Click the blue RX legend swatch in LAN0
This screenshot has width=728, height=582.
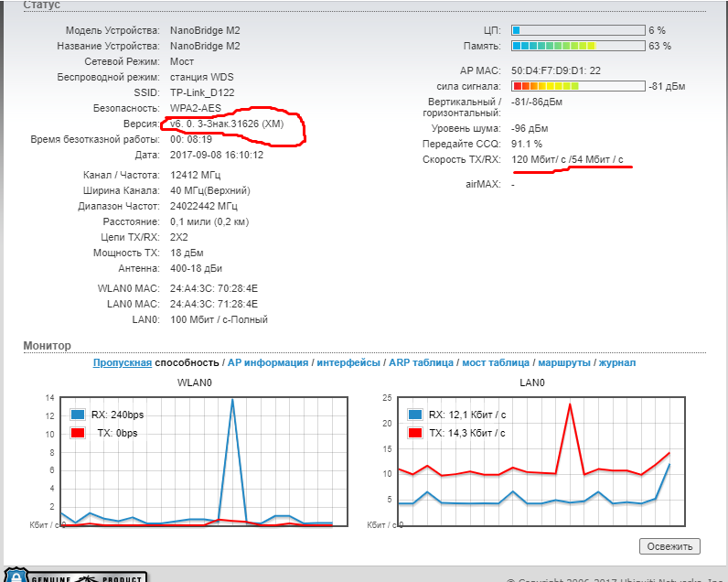(x=416, y=415)
